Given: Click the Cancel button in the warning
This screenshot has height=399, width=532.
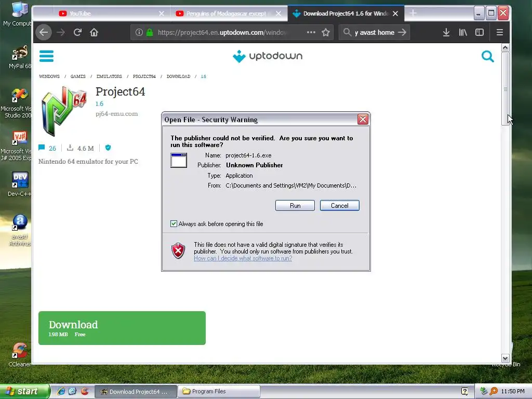Looking at the screenshot, I should pos(340,206).
